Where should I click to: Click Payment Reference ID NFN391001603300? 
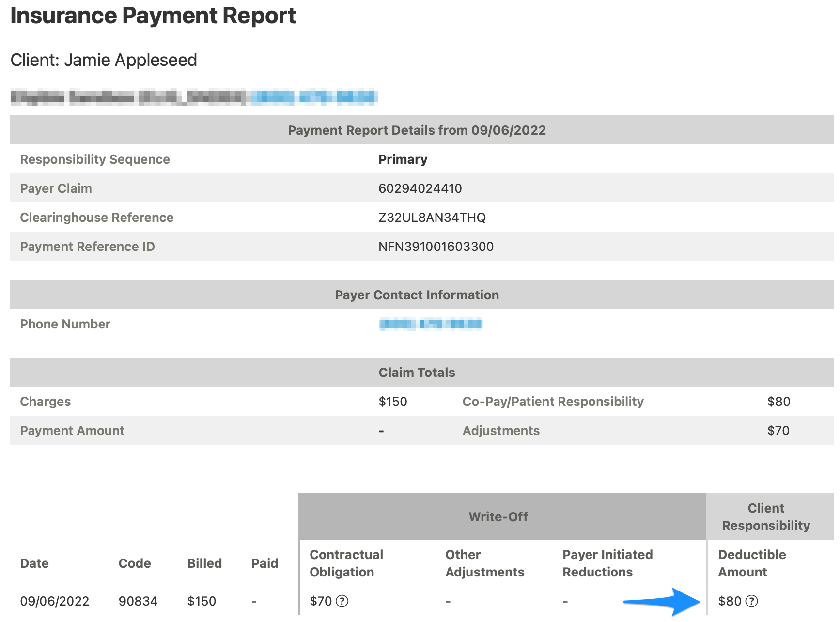(x=436, y=247)
